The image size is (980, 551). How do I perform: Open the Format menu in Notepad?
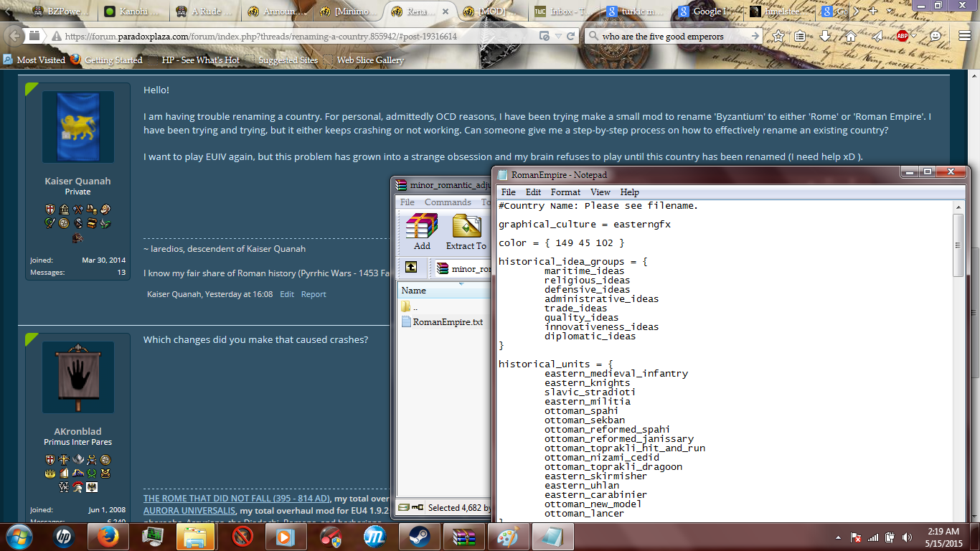point(565,192)
